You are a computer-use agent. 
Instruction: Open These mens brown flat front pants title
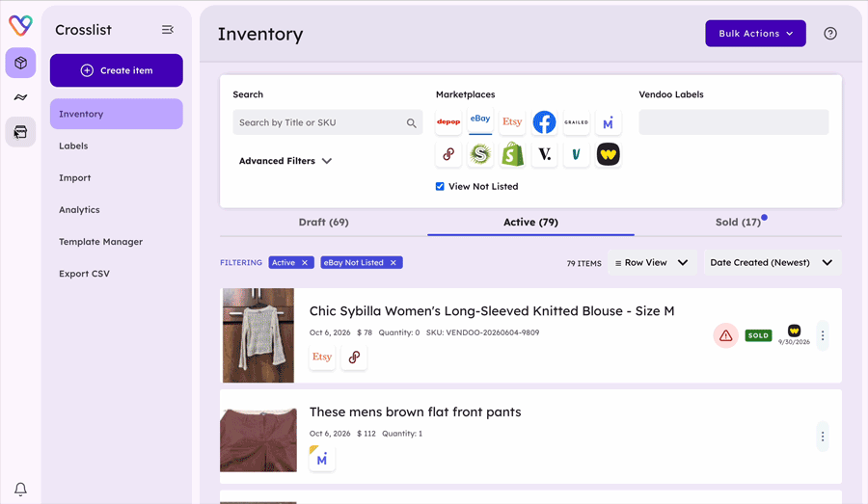(415, 412)
